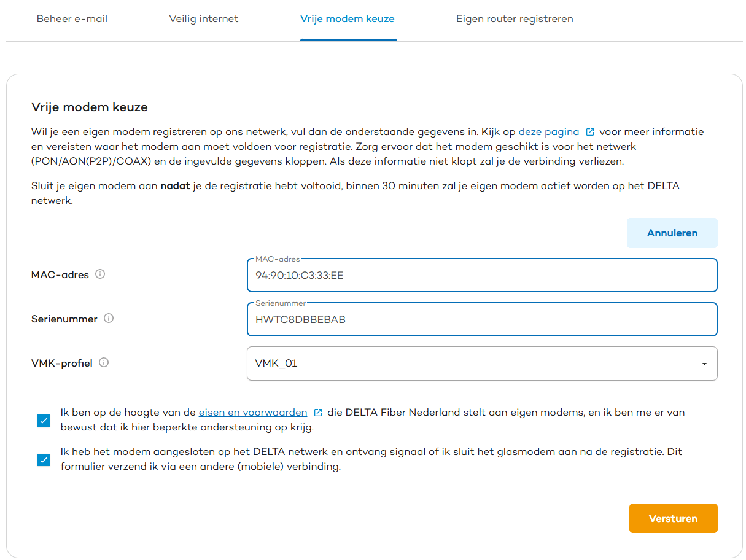
Task: Submit the form via Versturen
Action: [673, 518]
